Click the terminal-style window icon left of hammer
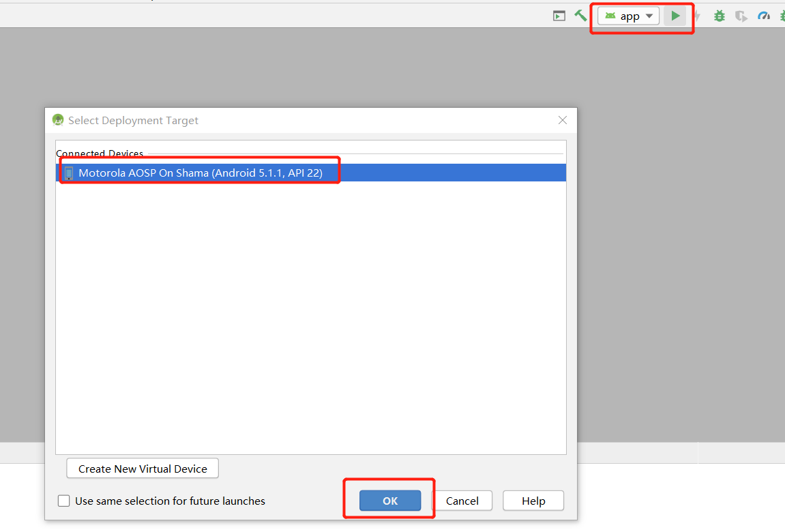The width and height of the screenshot is (785, 532). click(x=559, y=16)
